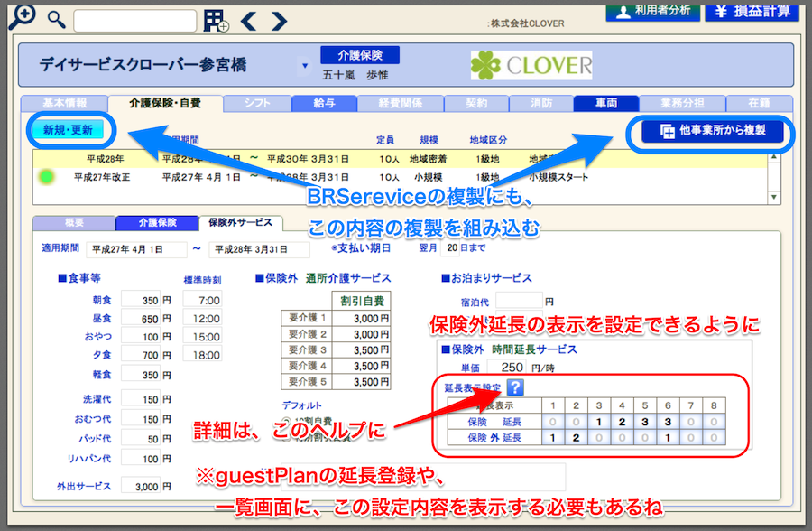Viewport: 812px width, 531px height.
Task: Click the 外出サービス price field 3,000
Action: click(x=141, y=486)
